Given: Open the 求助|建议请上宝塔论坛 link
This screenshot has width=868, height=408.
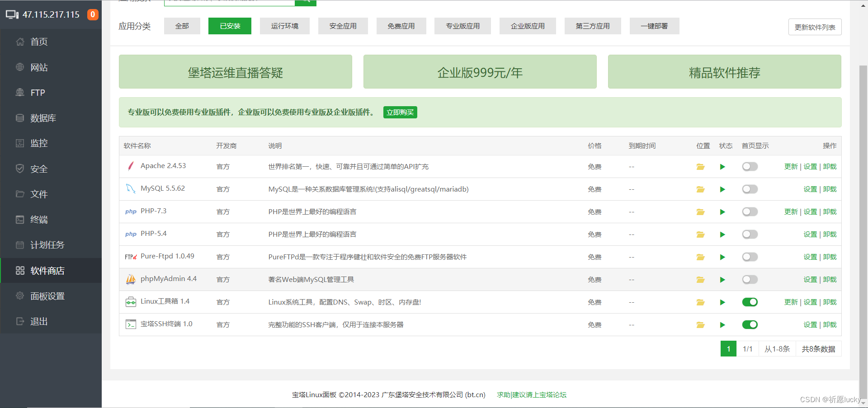Looking at the screenshot, I should pyautogui.click(x=532, y=394).
